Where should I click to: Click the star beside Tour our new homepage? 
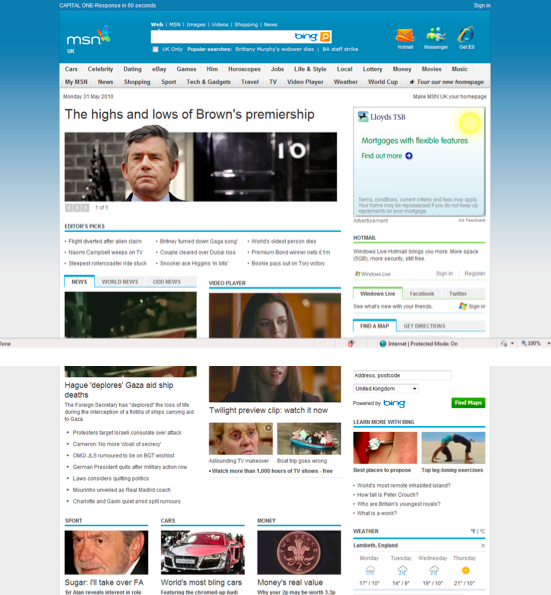click(x=412, y=82)
